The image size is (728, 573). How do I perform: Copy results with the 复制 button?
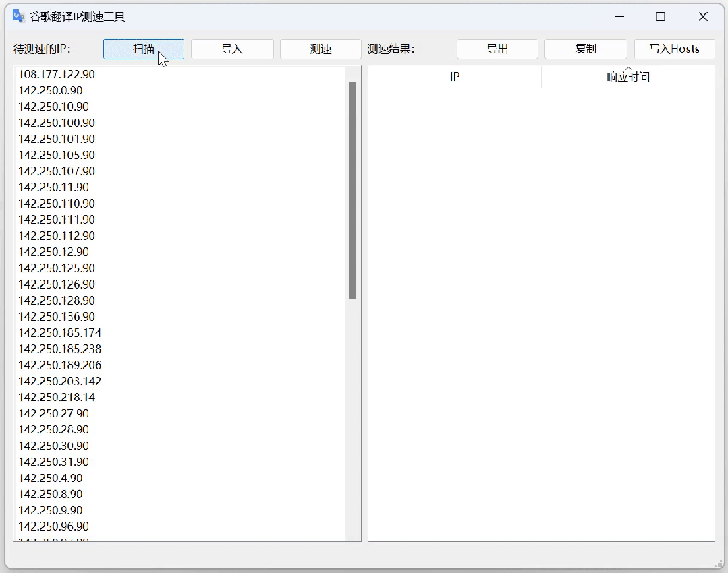(586, 49)
